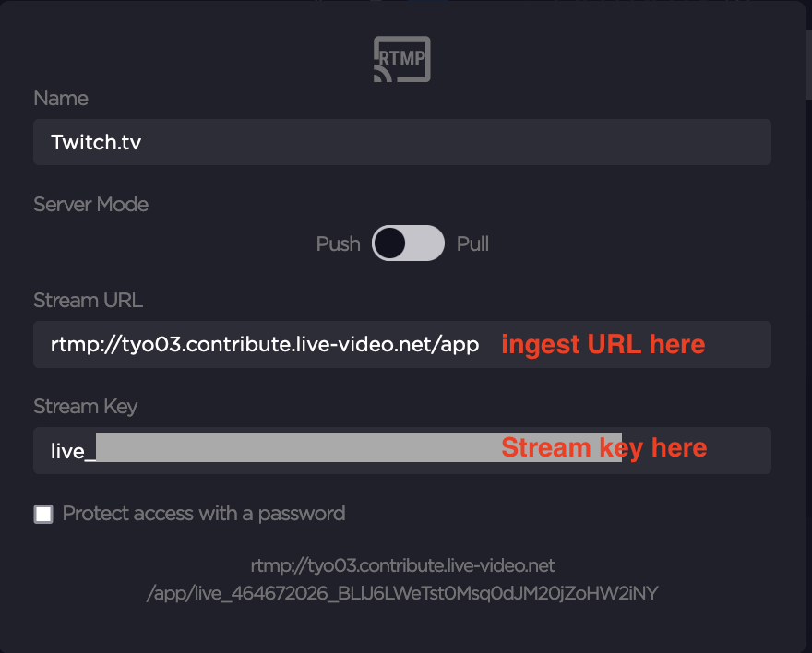This screenshot has height=653, width=812.
Task: Click the "Name" field label
Action: coord(61,98)
